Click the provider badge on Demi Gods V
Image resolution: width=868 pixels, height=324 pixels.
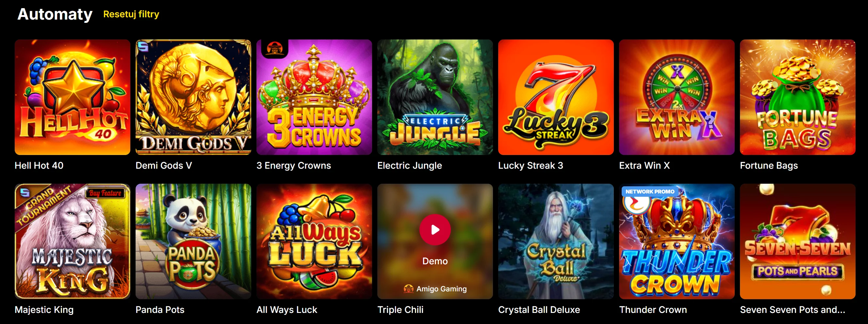coord(143,46)
